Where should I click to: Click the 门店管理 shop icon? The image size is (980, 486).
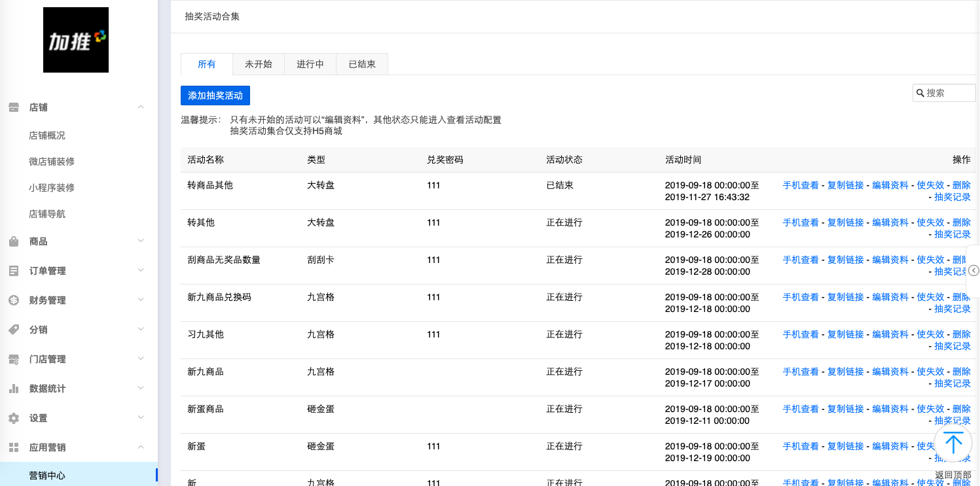tap(14, 359)
